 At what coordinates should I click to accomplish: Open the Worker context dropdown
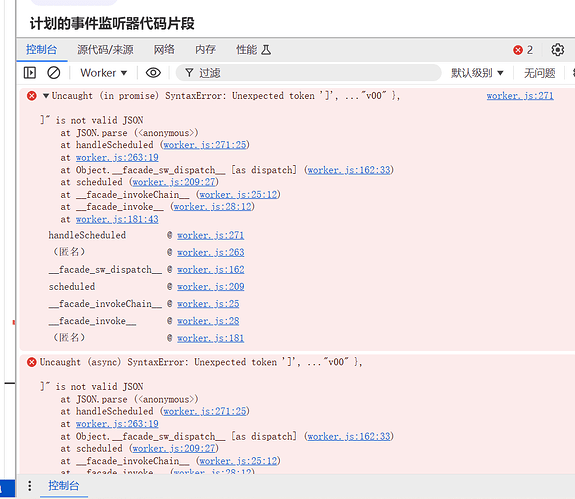pos(104,73)
